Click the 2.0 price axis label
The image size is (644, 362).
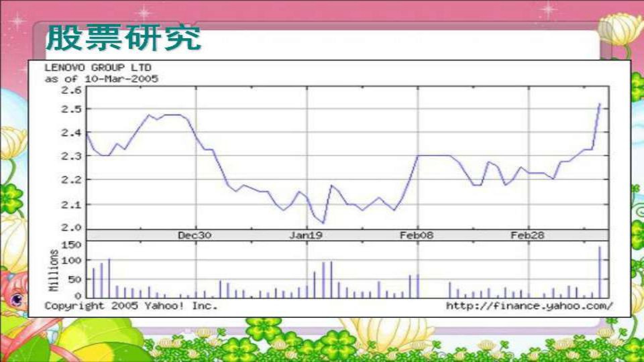click(x=71, y=228)
